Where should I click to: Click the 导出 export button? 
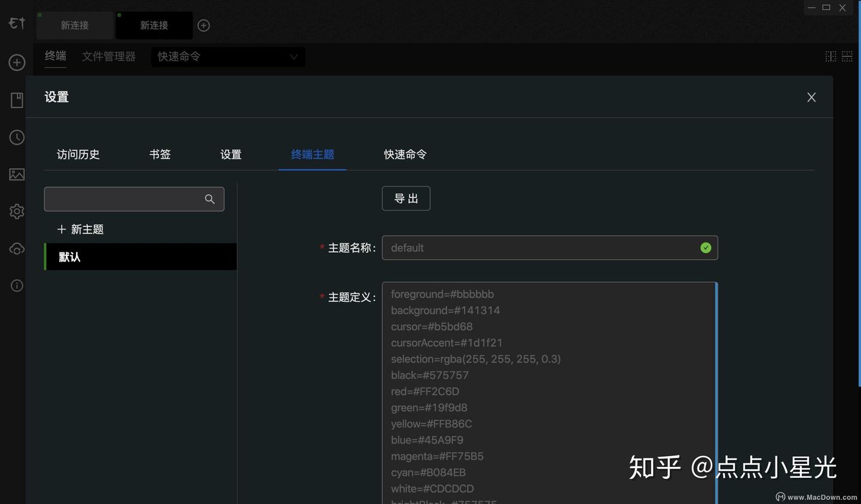click(x=406, y=198)
